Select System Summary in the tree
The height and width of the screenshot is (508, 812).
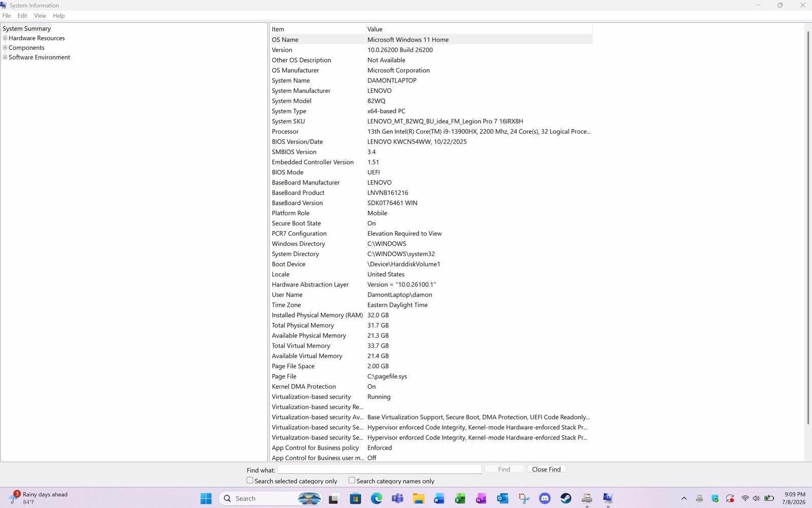coord(27,28)
